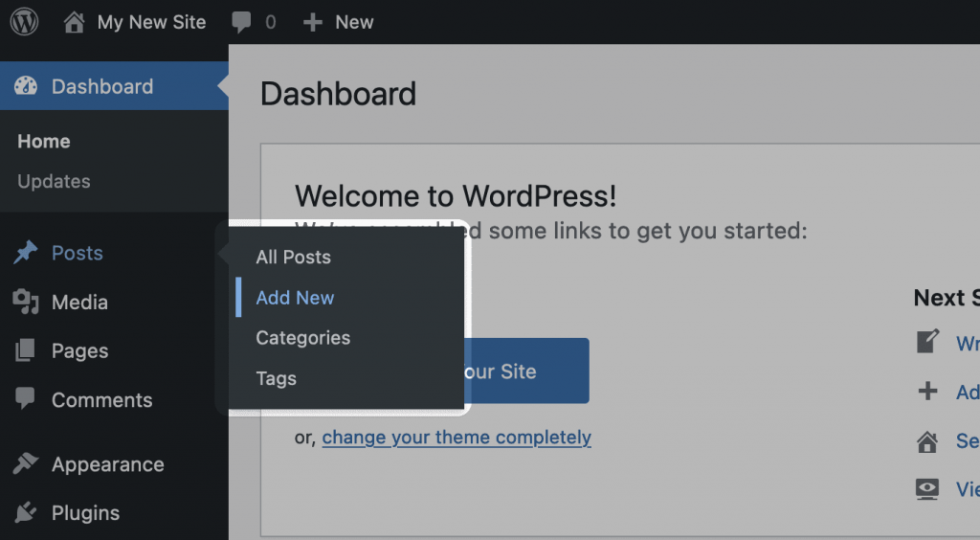
Task: Open Tags from the Posts submenu
Action: 276,378
